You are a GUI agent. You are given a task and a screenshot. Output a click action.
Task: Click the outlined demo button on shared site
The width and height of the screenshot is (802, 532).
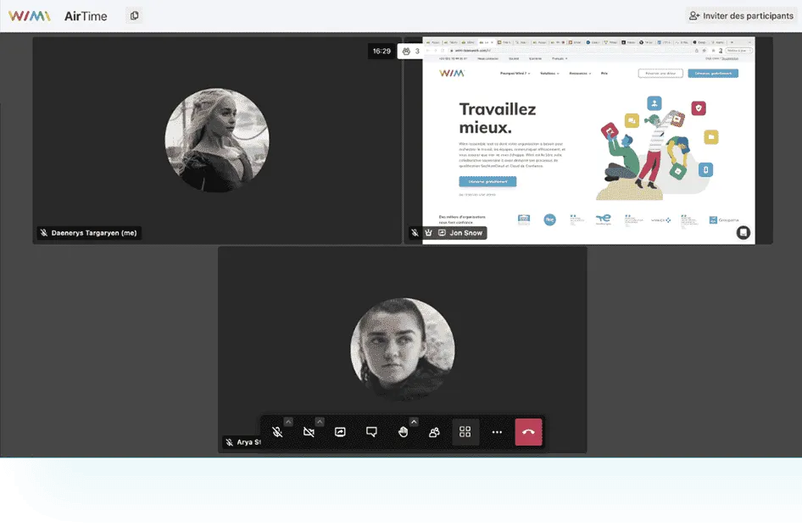coord(660,73)
